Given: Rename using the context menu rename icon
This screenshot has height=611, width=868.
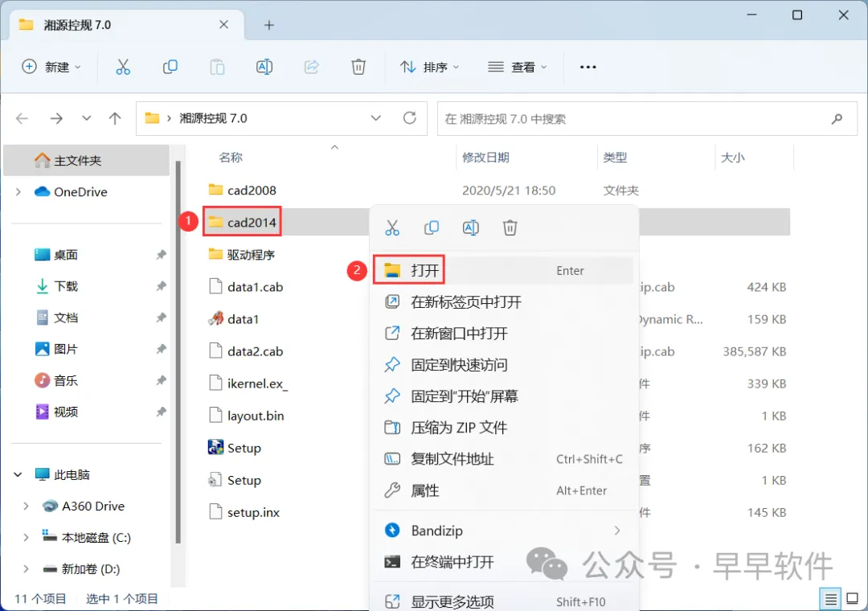Looking at the screenshot, I should pos(470,228).
